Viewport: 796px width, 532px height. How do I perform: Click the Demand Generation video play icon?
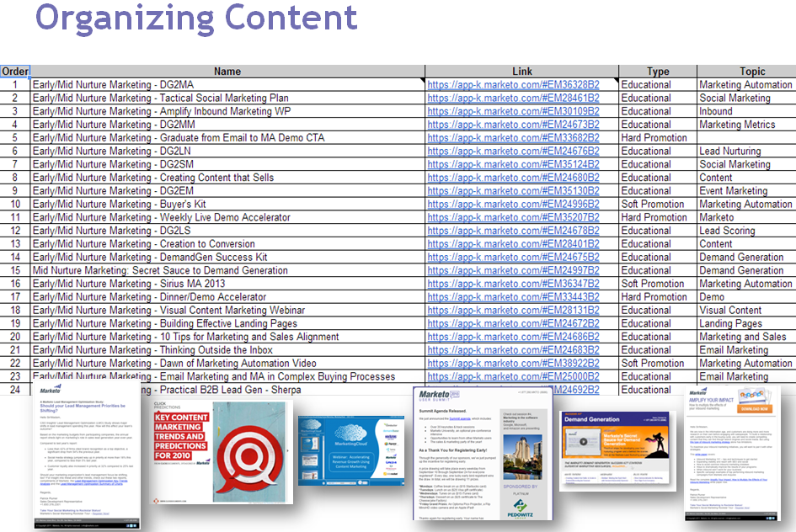tap(584, 441)
